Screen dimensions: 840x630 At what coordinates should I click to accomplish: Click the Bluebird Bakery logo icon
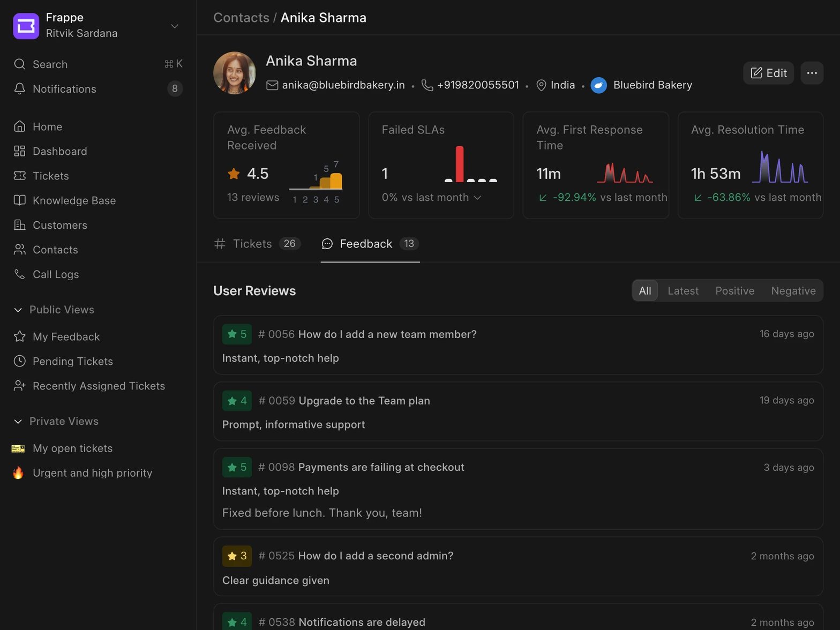[599, 85]
